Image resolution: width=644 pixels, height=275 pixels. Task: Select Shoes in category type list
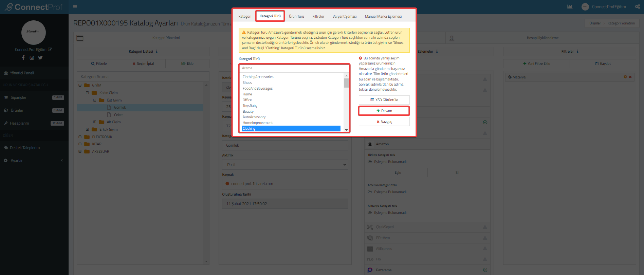[x=247, y=83]
